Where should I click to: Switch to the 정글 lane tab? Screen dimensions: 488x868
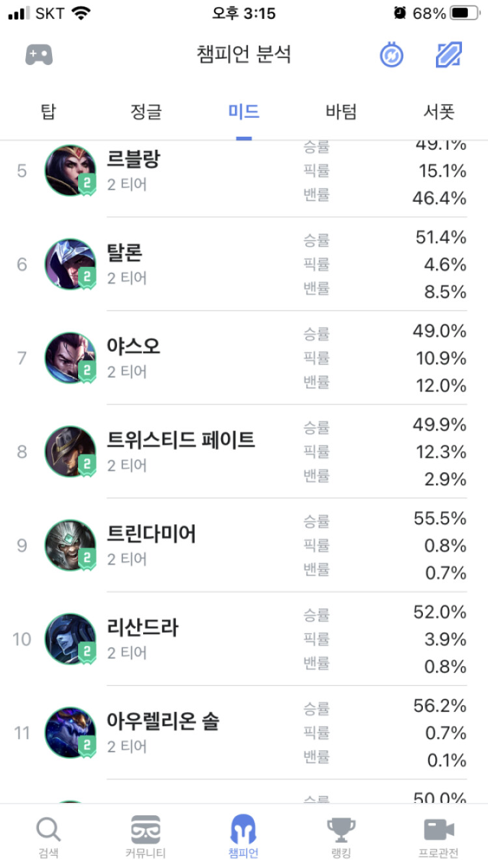click(146, 112)
